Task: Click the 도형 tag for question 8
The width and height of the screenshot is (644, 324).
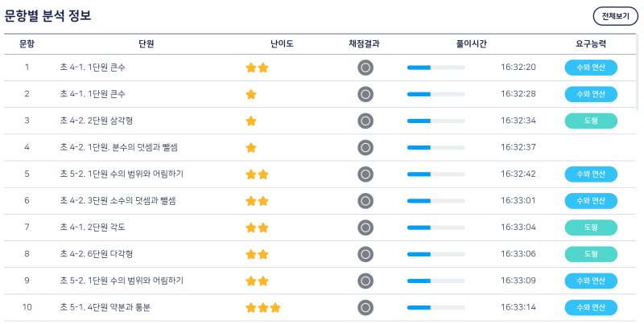Action: click(x=591, y=254)
